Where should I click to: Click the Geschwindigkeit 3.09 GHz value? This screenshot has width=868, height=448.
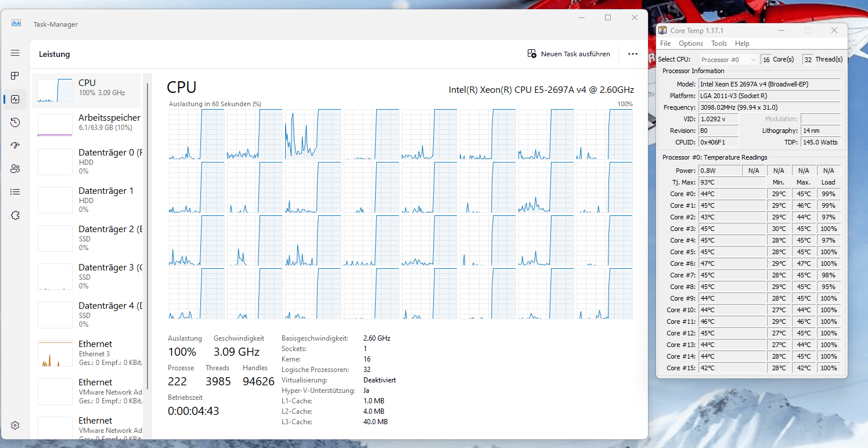236,352
